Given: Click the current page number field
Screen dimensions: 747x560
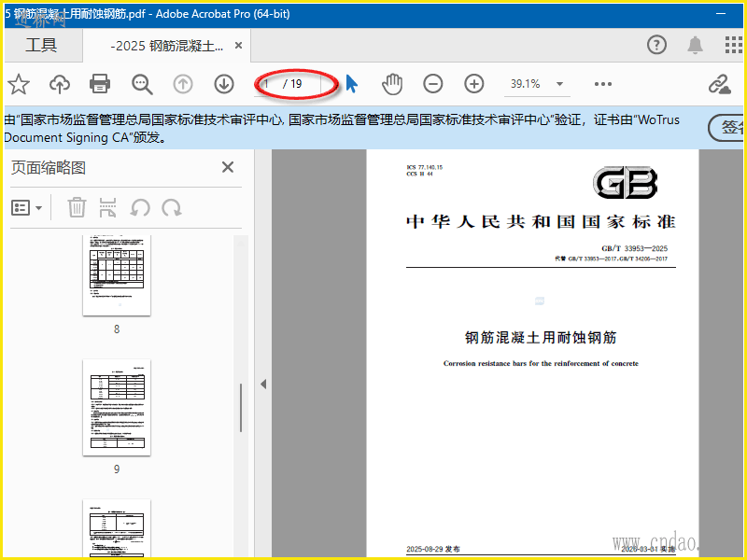Looking at the screenshot, I should coord(267,84).
